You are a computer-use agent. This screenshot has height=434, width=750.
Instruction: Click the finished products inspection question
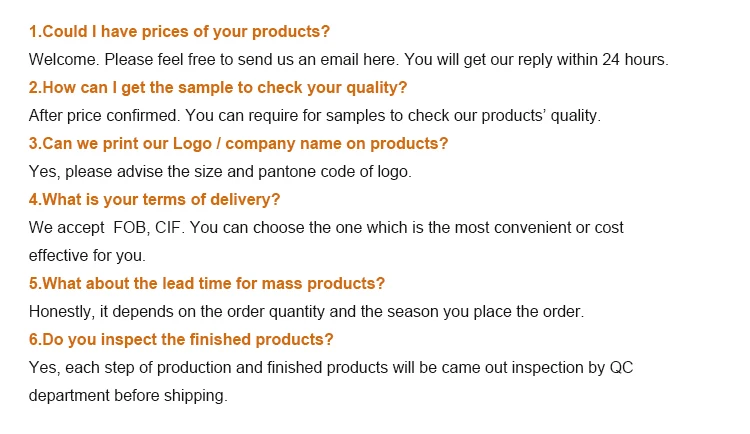181,339
